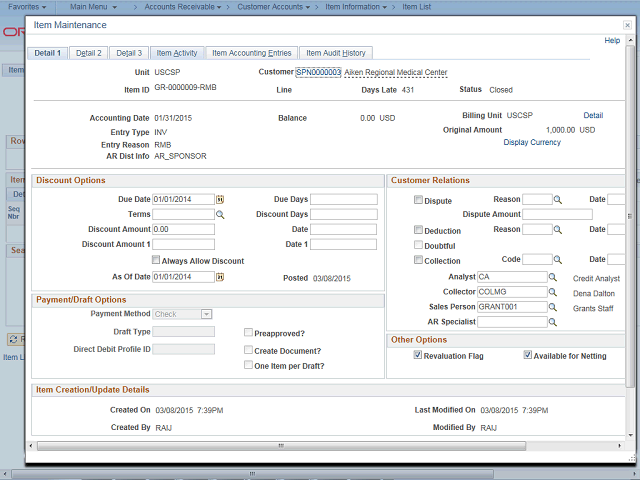
Task: Click the Display Currency link
Action: [532, 142]
